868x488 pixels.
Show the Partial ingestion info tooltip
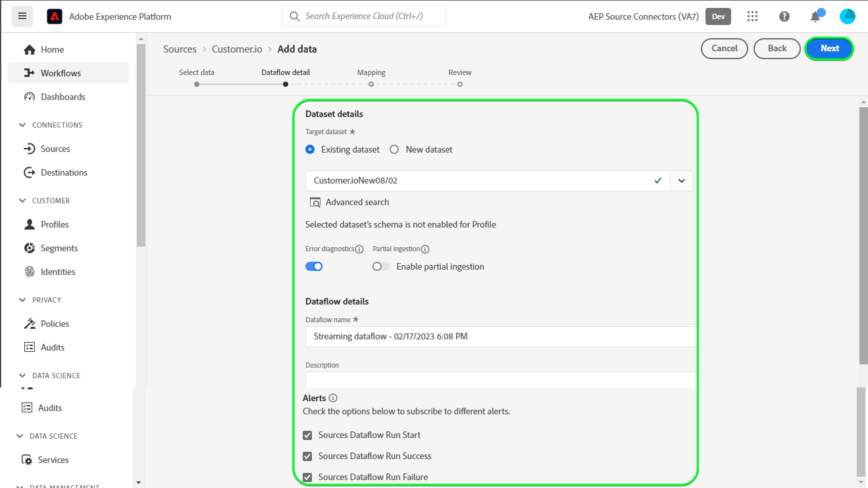[425, 249]
